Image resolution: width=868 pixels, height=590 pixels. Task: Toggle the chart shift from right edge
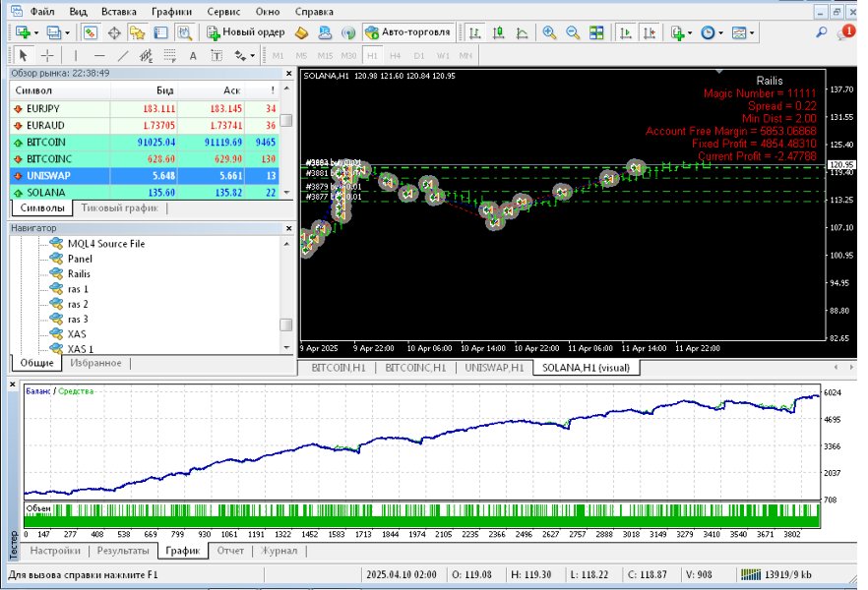648,31
